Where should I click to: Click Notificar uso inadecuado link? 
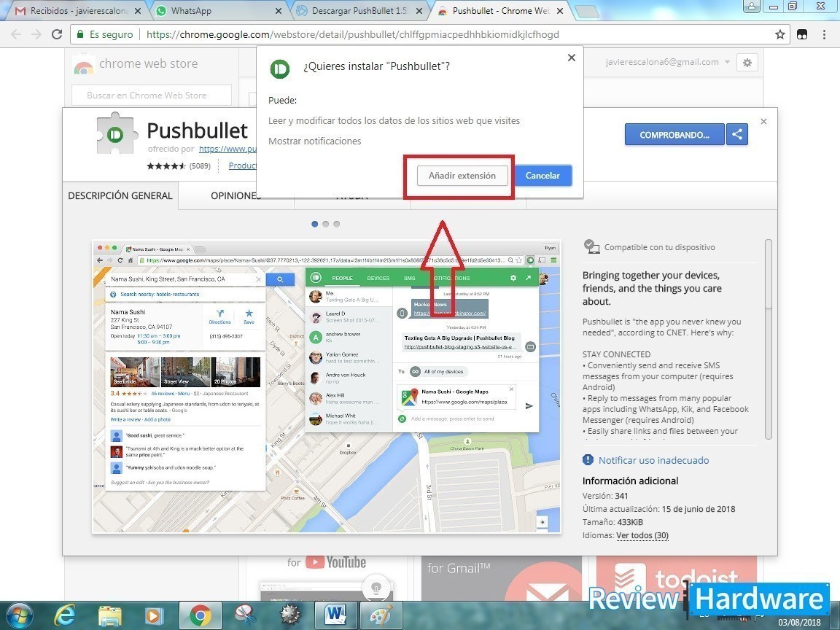pos(653,460)
